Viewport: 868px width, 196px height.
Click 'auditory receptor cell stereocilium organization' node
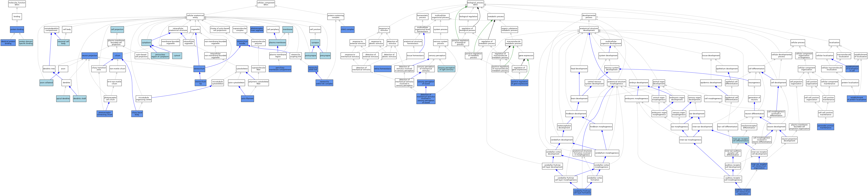pyautogui.click(x=743, y=192)
